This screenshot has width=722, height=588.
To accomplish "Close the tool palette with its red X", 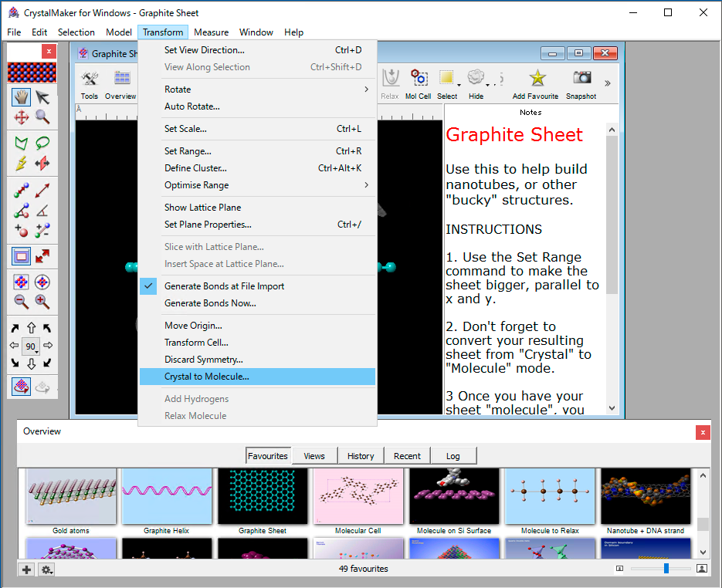I will click(x=49, y=51).
